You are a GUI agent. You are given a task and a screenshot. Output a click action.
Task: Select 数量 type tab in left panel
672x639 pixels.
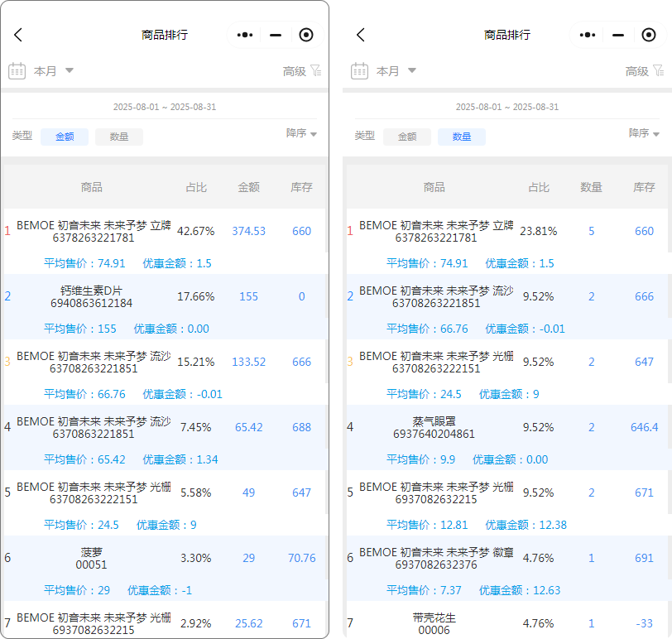tap(119, 137)
